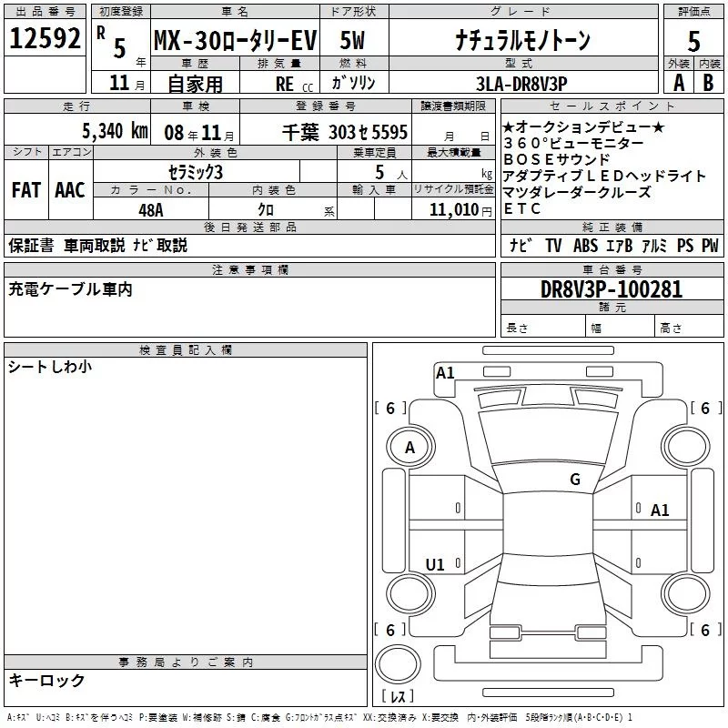Select the PW equipment label
Viewport: 728px width, 728px height.
coord(710,246)
